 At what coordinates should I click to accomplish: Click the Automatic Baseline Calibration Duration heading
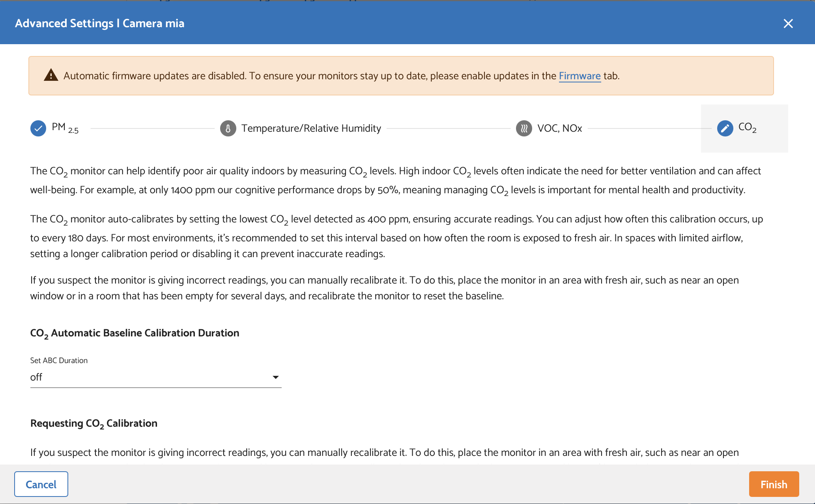click(x=135, y=333)
